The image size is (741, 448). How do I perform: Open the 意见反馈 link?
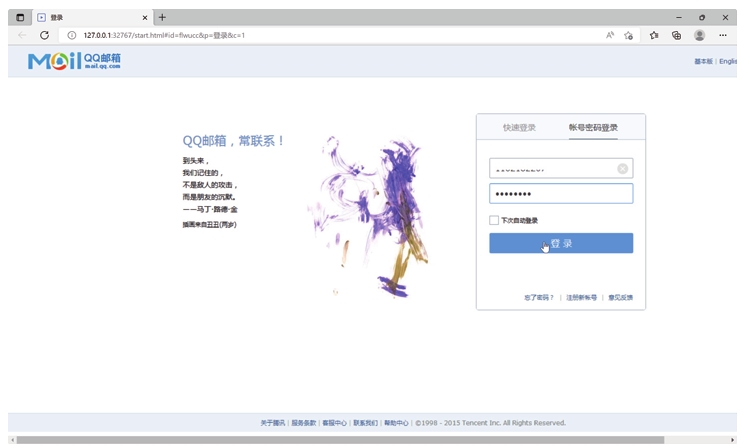620,297
